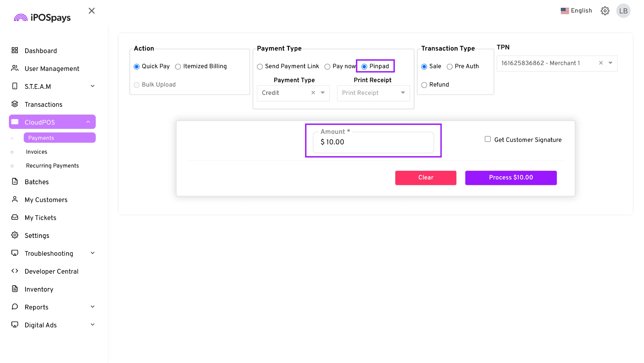Image resolution: width=644 pixels, height=363 pixels.
Task: Go to Recurring Payments submenu
Action: [52, 166]
